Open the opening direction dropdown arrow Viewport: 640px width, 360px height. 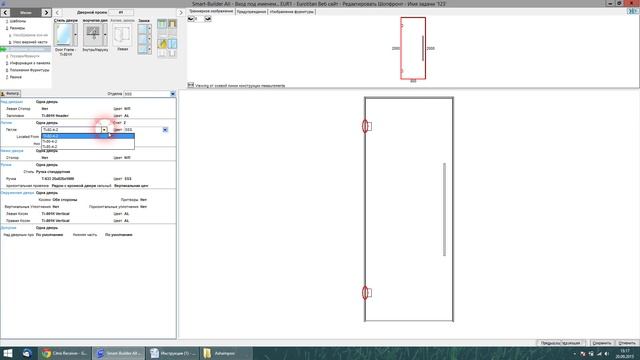click(105, 35)
